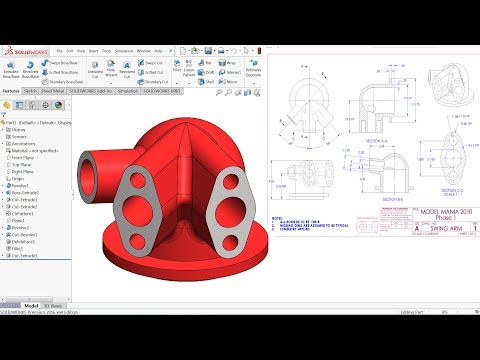Select Fillet1 in the feature tree

click(14, 249)
